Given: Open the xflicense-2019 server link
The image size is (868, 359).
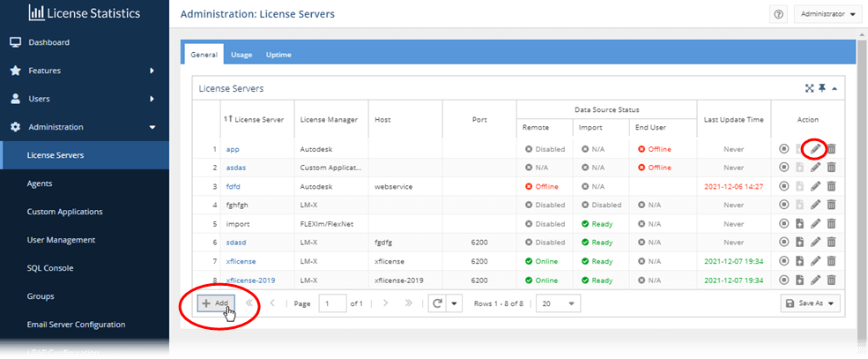Looking at the screenshot, I should coord(251,280).
